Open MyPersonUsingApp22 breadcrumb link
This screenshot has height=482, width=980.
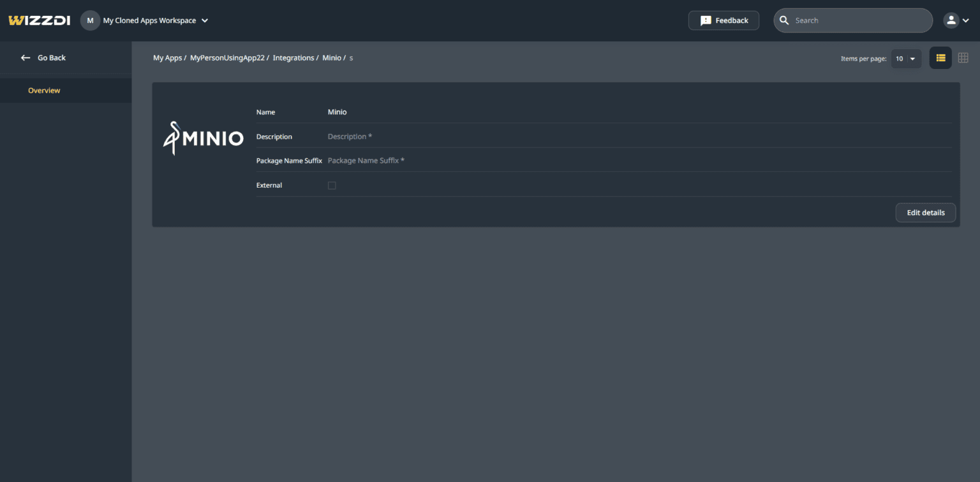[227, 58]
